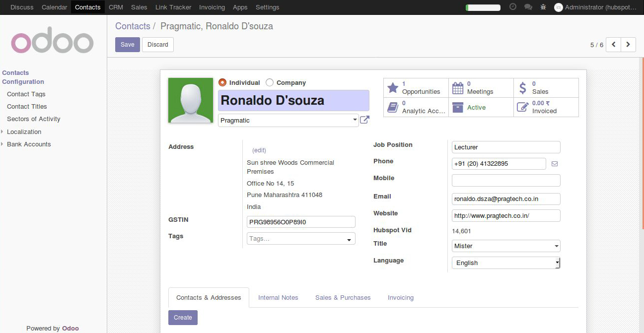Open external link for Pragmatic company

click(x=364, y=120)
